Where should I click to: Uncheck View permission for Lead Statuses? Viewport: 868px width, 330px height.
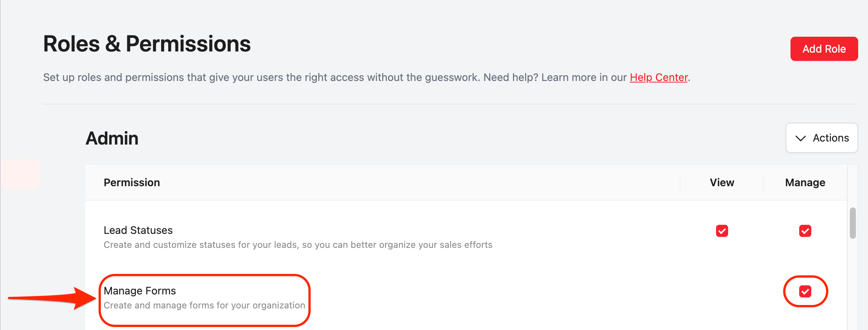click(722, 231)
